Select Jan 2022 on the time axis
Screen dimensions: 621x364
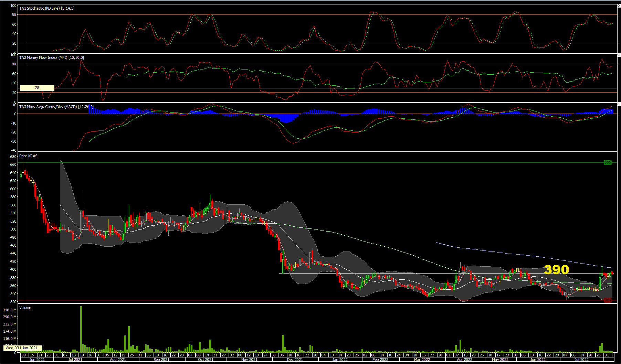(x=340, y=360)
